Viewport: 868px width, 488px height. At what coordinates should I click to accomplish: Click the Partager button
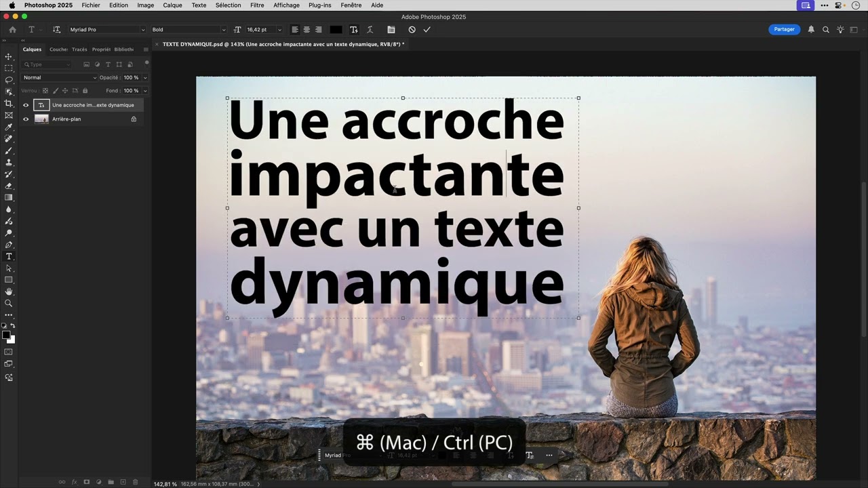pos(784,30)
